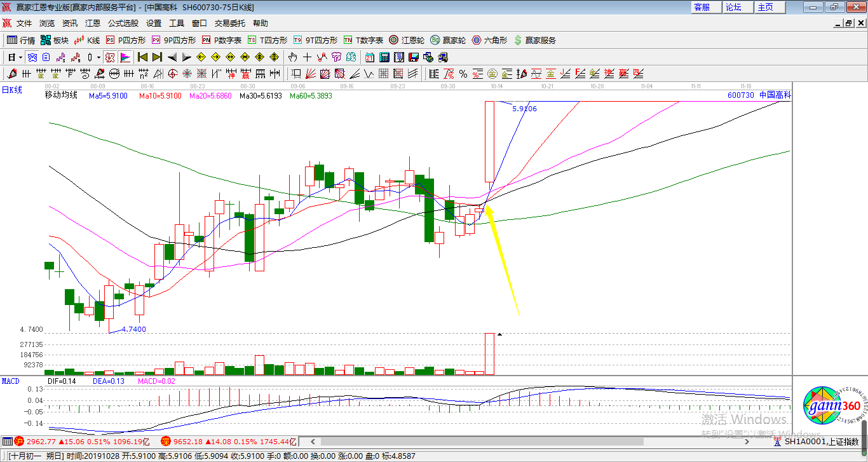Open the 六角形 hexagon tool
The image size is (868, 462).
coord(489,40)
